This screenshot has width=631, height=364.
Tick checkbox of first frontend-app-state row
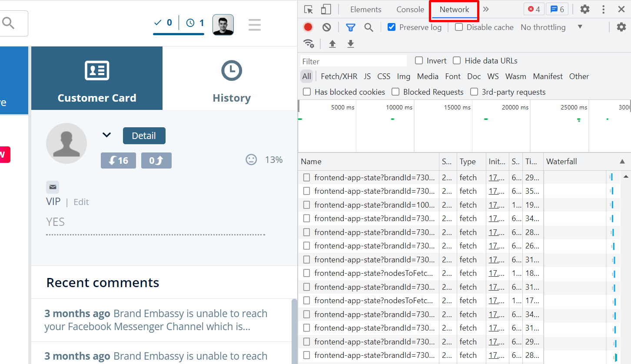tap(307, 177)
